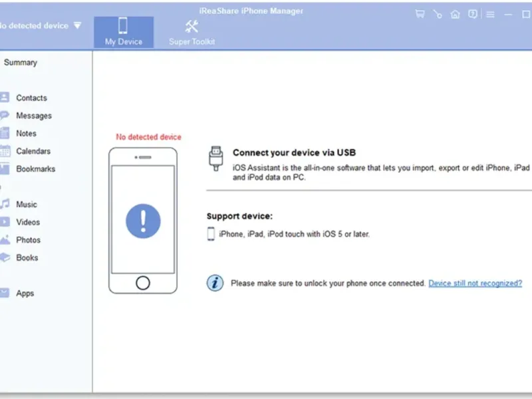Click the Books icon in sidebar

click(x=5, y=257)
